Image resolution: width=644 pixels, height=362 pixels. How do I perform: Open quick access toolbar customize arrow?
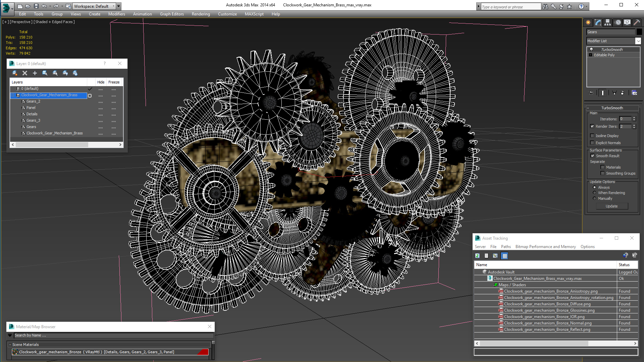(x=119, y=6)
